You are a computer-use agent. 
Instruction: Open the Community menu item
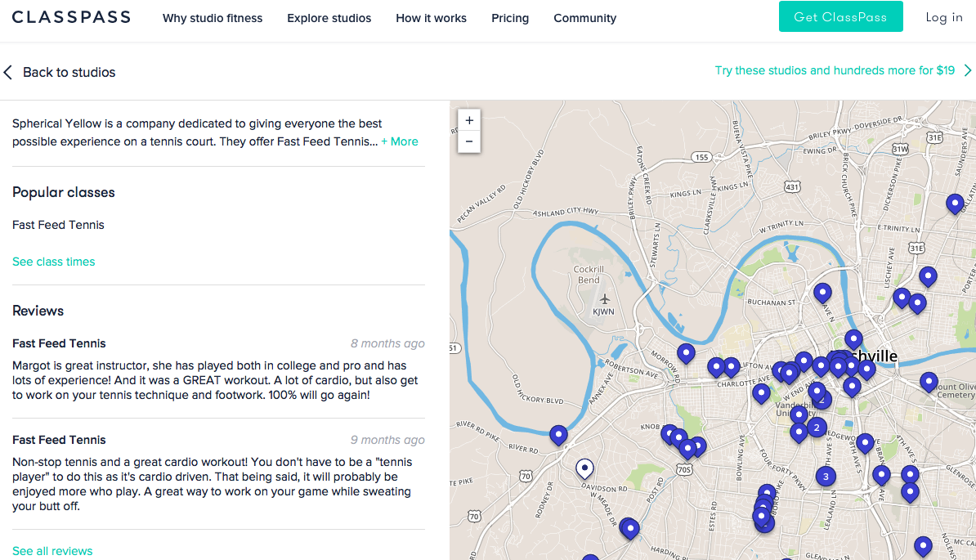[584, 18]
